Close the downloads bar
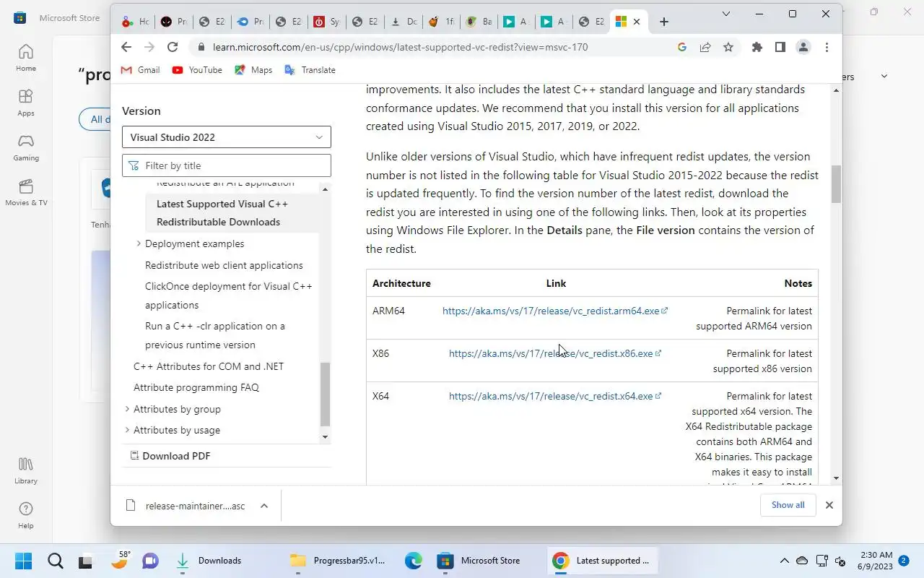This screenshot has height=578, width=924. pyautogui.click(x=829, y=505)
